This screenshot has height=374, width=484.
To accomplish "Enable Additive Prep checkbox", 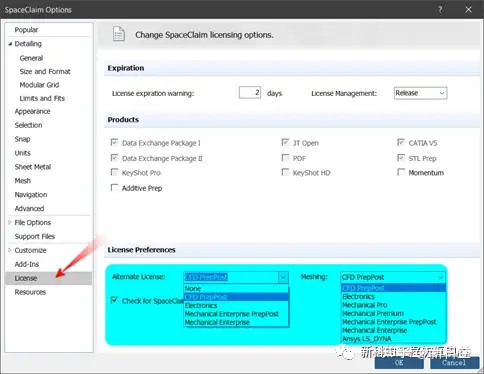I will [x=114, y=188].
